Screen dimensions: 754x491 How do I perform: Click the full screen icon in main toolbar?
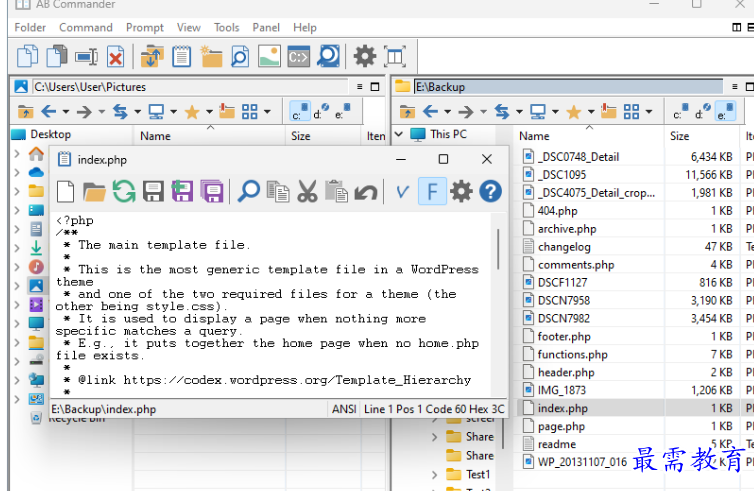[394, 56]
